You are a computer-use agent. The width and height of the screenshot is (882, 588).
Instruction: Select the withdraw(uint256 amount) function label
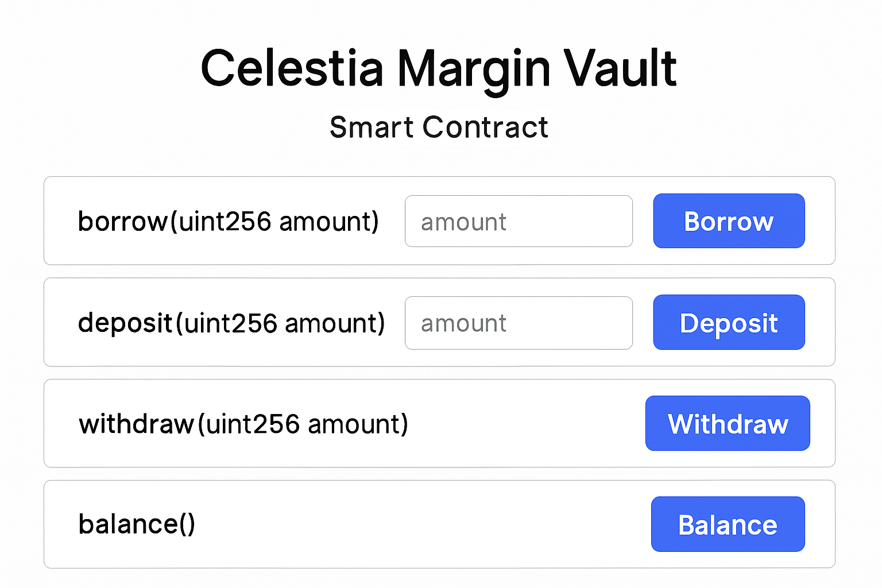click(243, 423)
